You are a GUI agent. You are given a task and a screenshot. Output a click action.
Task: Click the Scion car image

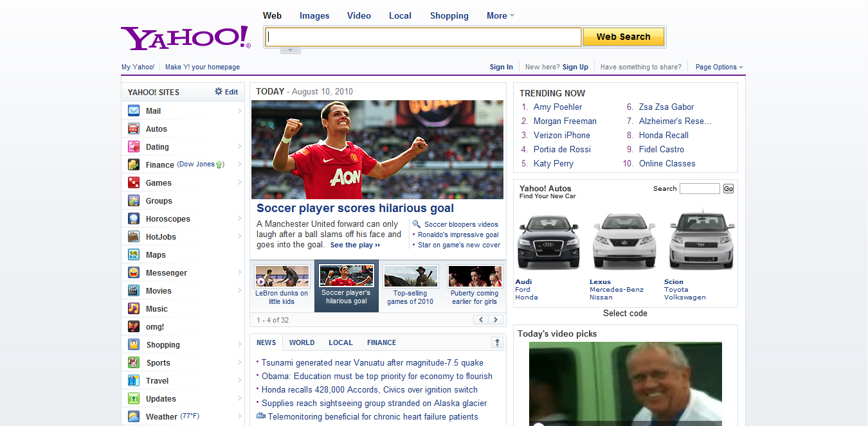[x=701, y=239]
